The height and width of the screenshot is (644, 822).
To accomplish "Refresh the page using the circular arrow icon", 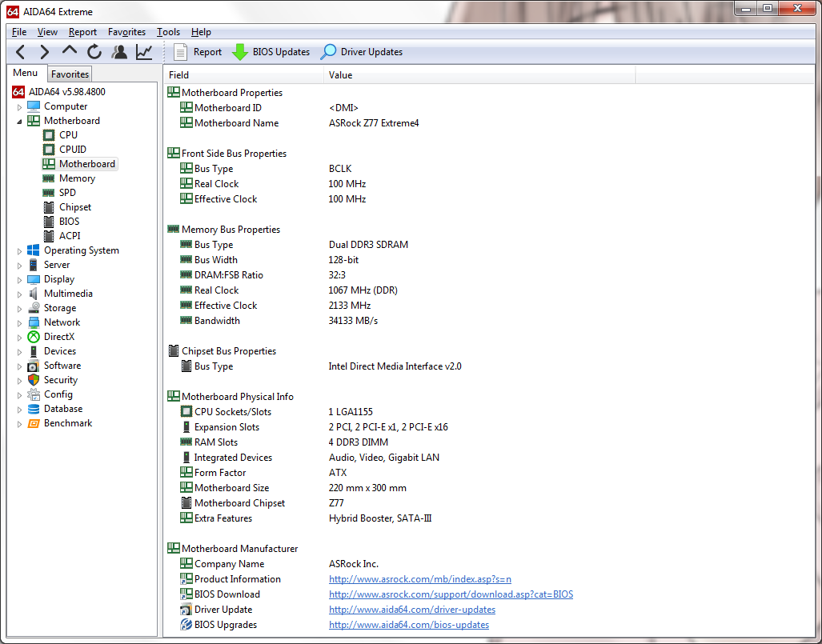I will point(94,52).
